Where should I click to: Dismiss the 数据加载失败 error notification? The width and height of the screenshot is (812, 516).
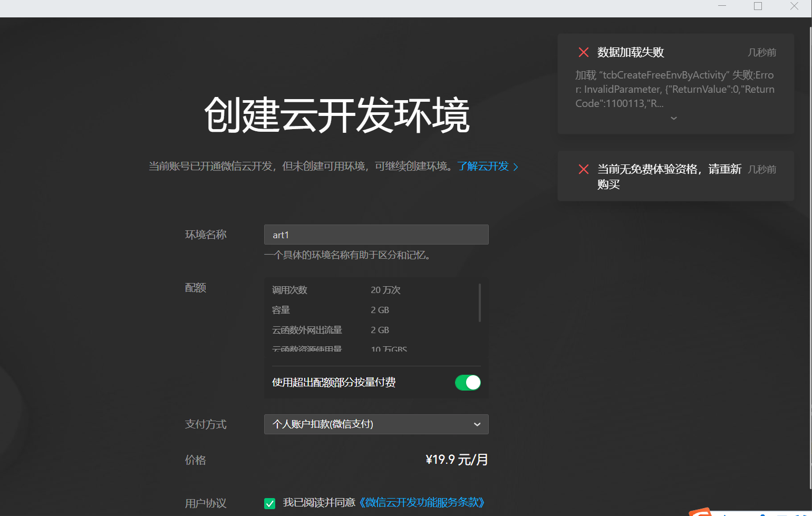(583, 52)
